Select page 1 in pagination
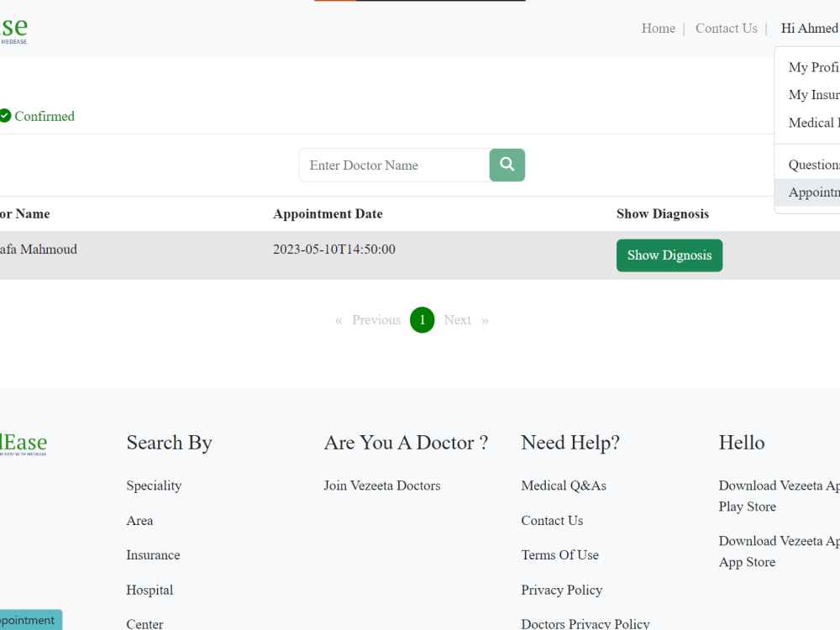This screenshot has width=840, height=630. [x=423, y=320]
